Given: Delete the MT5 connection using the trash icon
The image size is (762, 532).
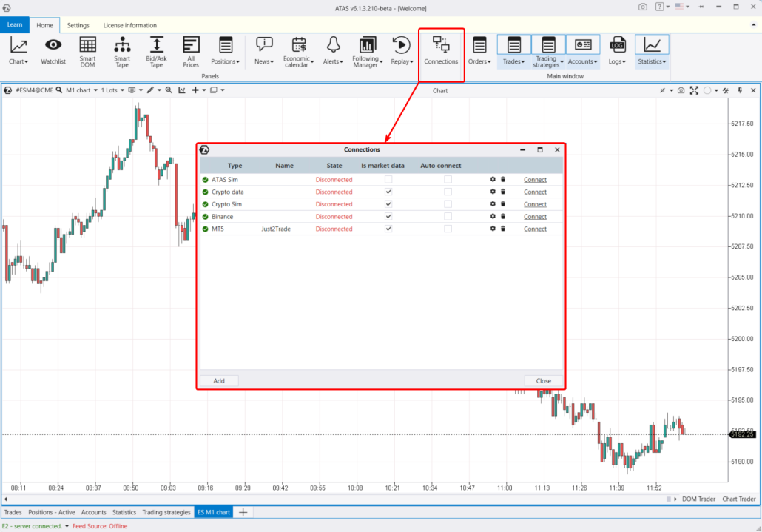Looking at the screenshot, I should point(503,229).
